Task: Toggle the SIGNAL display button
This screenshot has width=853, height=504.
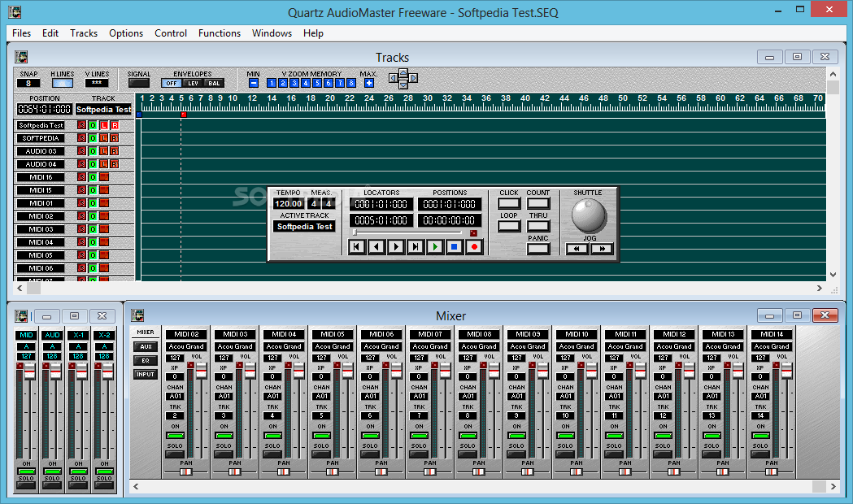Action: (x=139, y=83)
